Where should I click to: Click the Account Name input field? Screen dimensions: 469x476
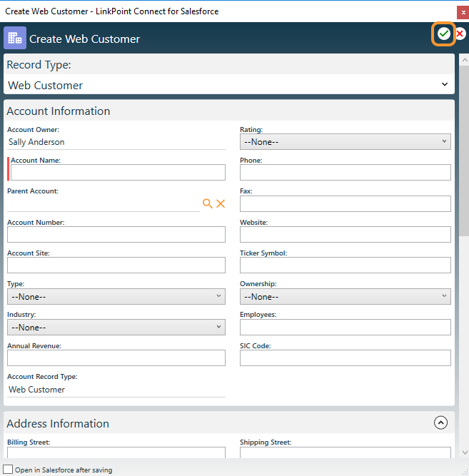tap(118, 172)
